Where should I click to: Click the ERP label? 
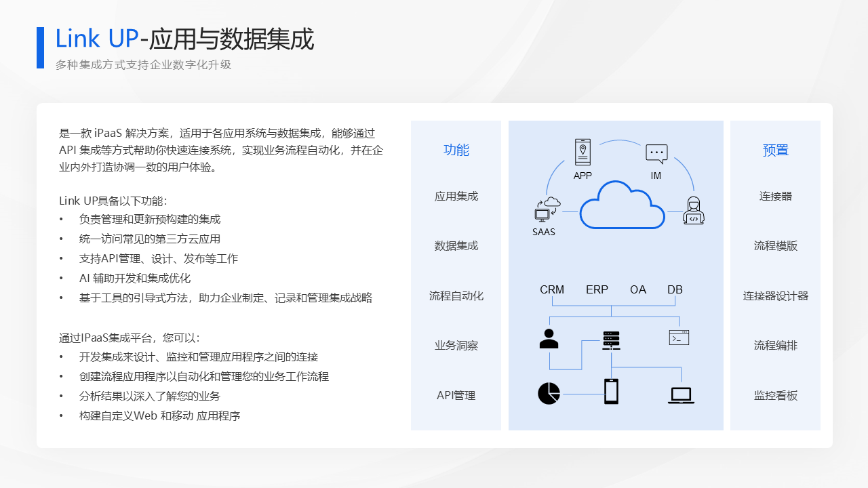[x=597, y=289]
